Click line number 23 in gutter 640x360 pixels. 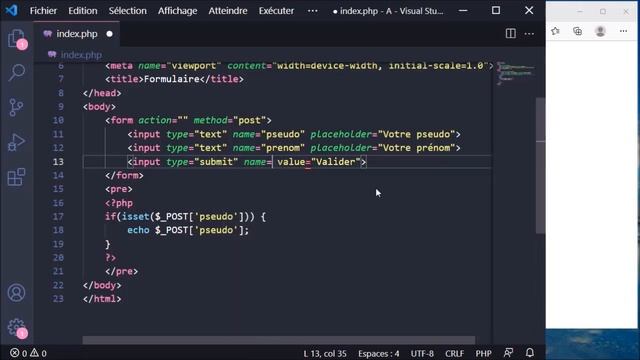(x=58, y=299)
